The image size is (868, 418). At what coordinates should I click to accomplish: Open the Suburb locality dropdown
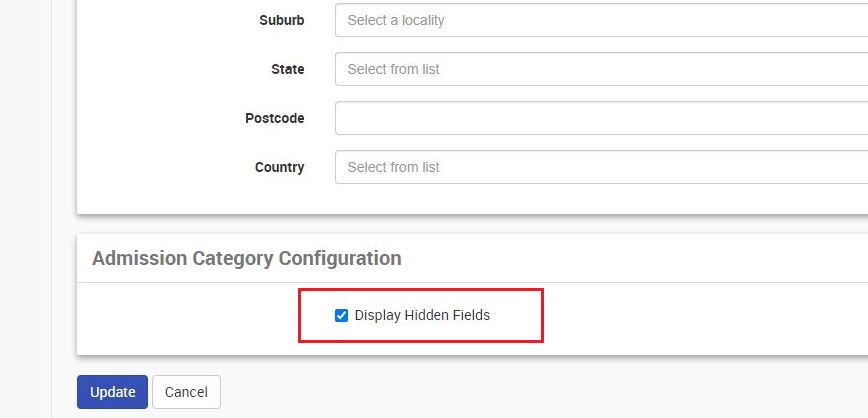tap(601, 20)
